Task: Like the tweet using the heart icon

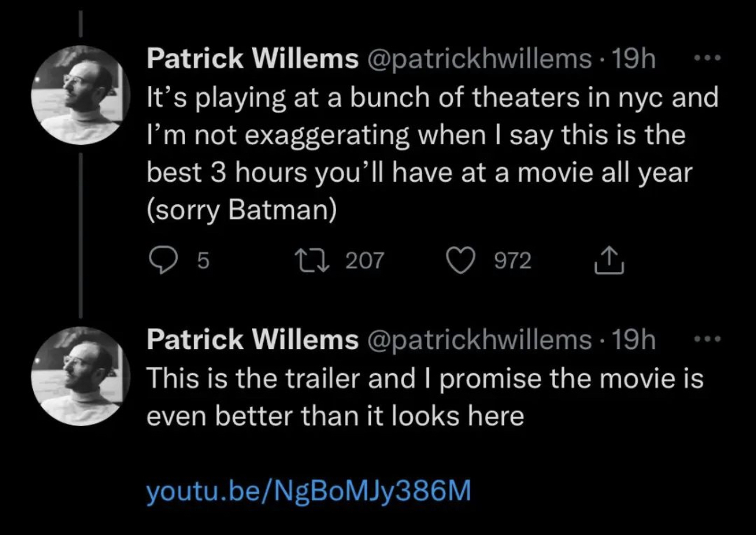Action: pos(465,260)
